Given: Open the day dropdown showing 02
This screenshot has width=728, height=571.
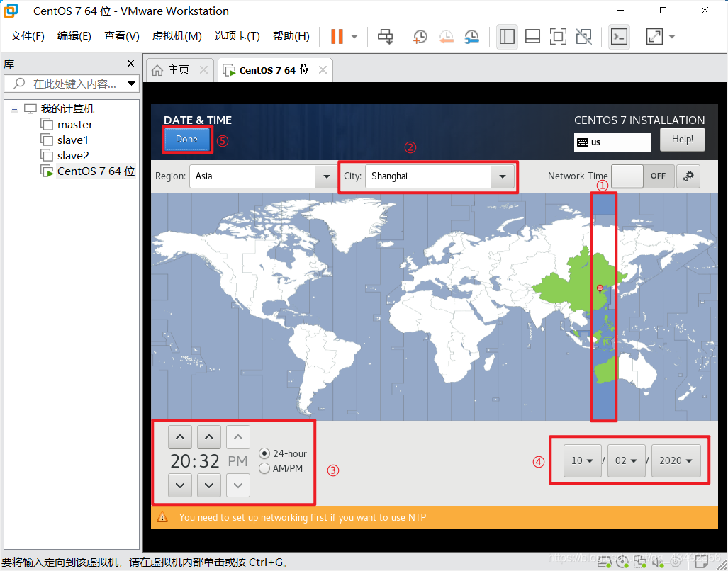Looking at the screenshot, I should [x=627, y=460].
